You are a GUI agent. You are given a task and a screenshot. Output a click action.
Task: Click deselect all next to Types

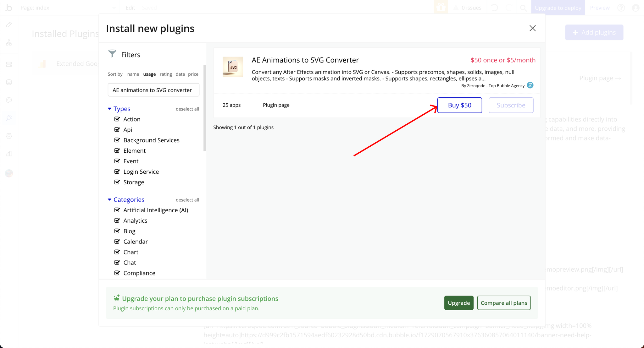(x=187, y=109)
